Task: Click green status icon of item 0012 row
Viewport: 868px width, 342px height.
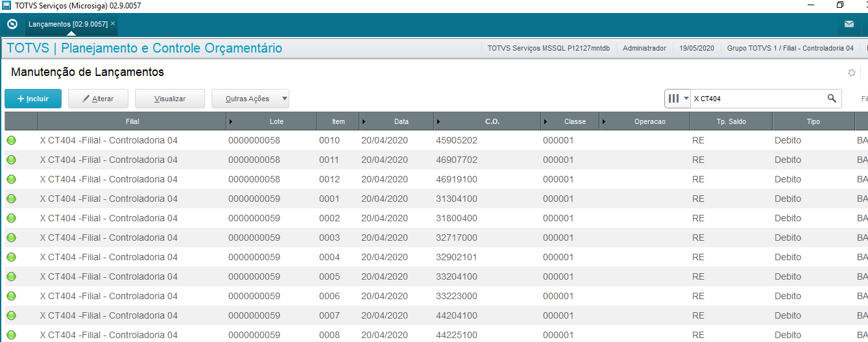Action: pyautogui.click(x=11, y=179)
